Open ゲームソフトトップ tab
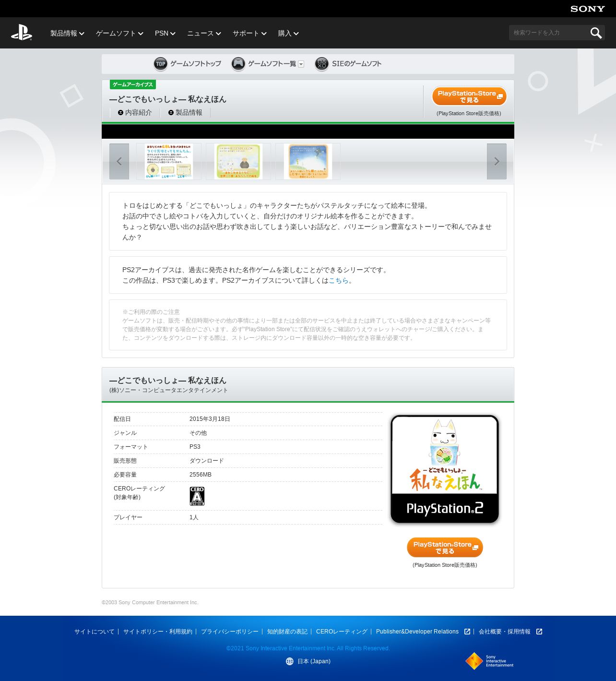Image resolution: width=616 pixels, height=681 pixels. (x=187, y=64)
